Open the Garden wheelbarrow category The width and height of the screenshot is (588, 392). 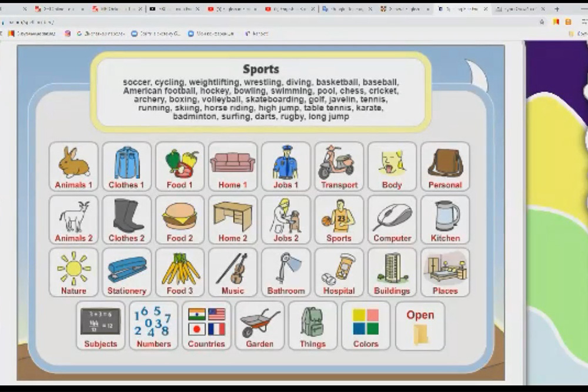coord(259,326)
